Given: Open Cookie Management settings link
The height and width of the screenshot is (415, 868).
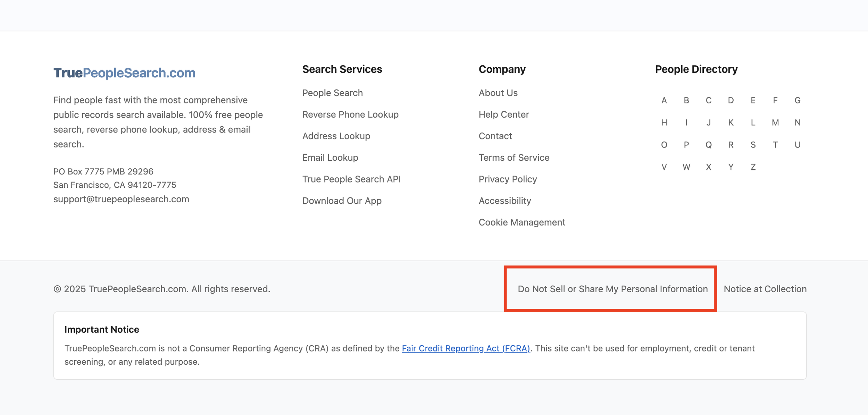Looking at the screenshot, I should click(521, 222).
